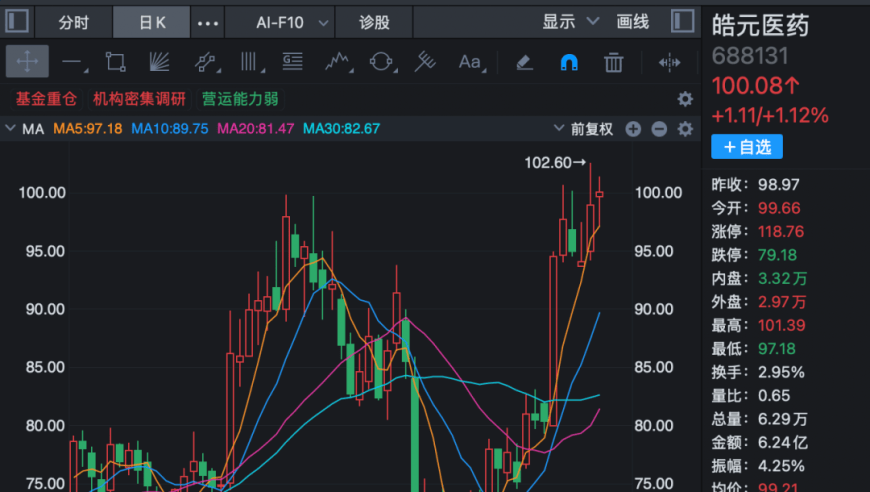Open the AI-F10 dropdown
The width and height of the screenshot is (870, 492).
click(x=292, y=23)
